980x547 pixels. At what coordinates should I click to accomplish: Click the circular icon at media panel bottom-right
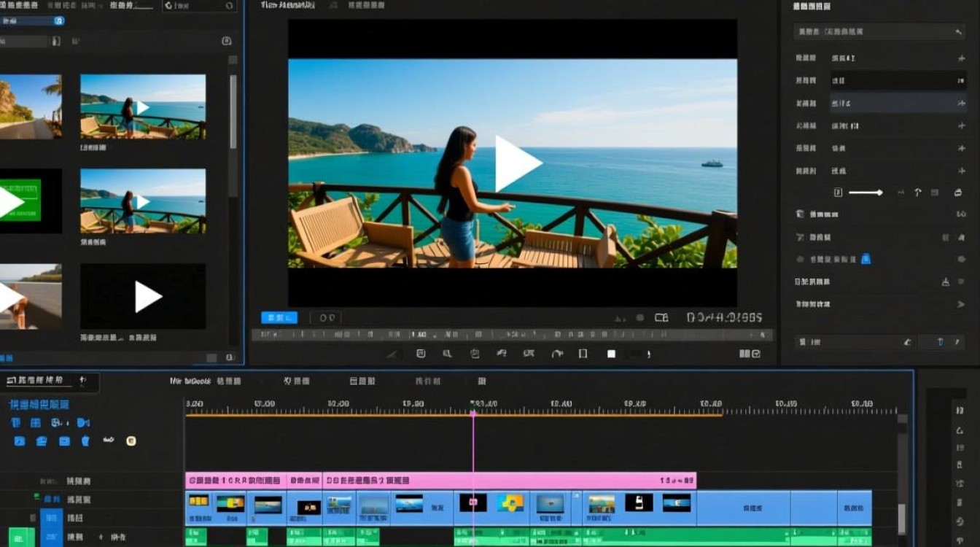coord(230,358)
